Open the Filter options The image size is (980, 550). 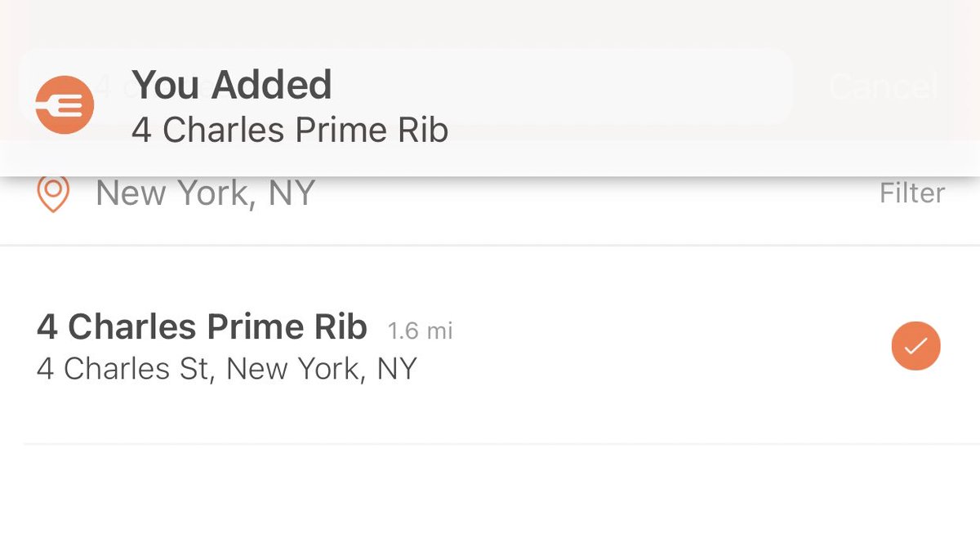[912, 193]
